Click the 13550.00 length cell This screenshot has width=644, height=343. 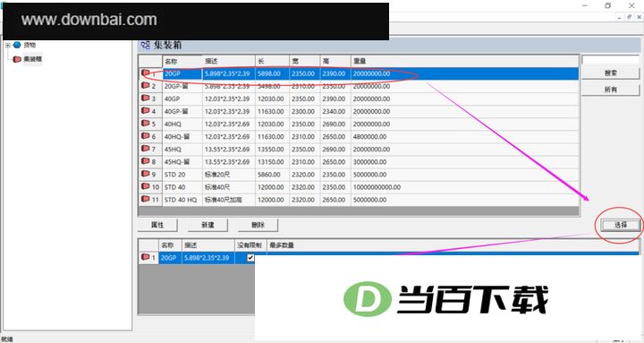coord(272,150)
